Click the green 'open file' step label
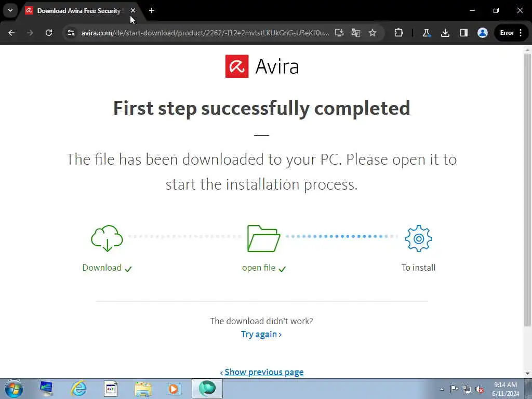Viewport: 532px width, 399px height. coord(259,268)
